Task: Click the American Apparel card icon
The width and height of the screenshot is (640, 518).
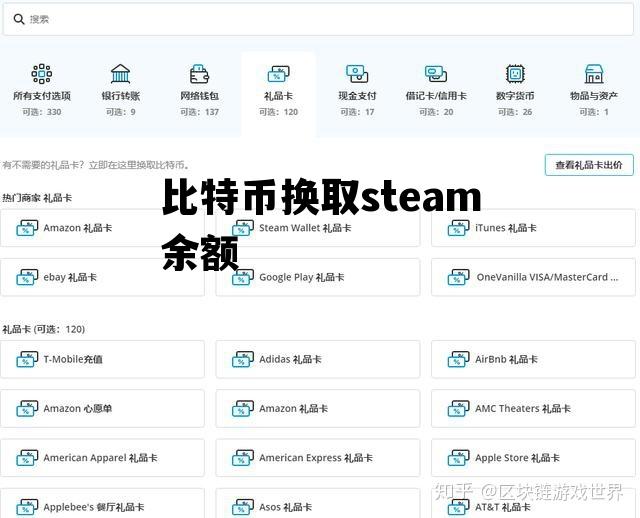Action: (27, 458)
